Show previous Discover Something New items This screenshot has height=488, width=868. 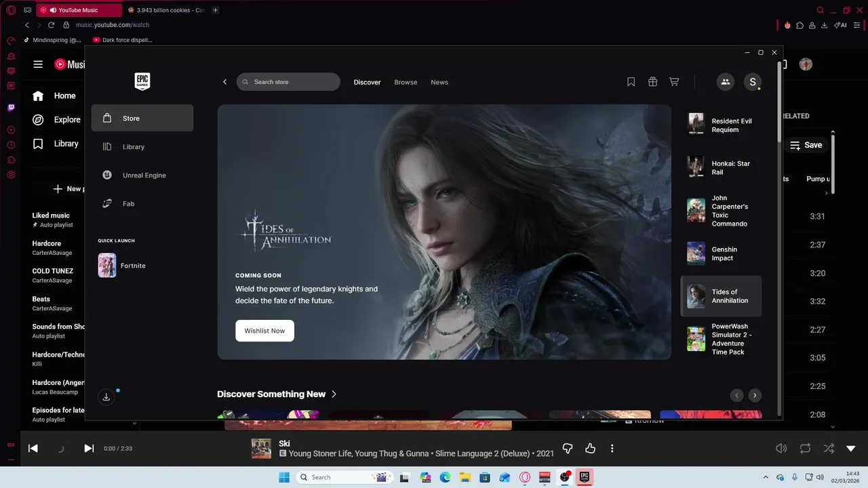tap(736, 395)
